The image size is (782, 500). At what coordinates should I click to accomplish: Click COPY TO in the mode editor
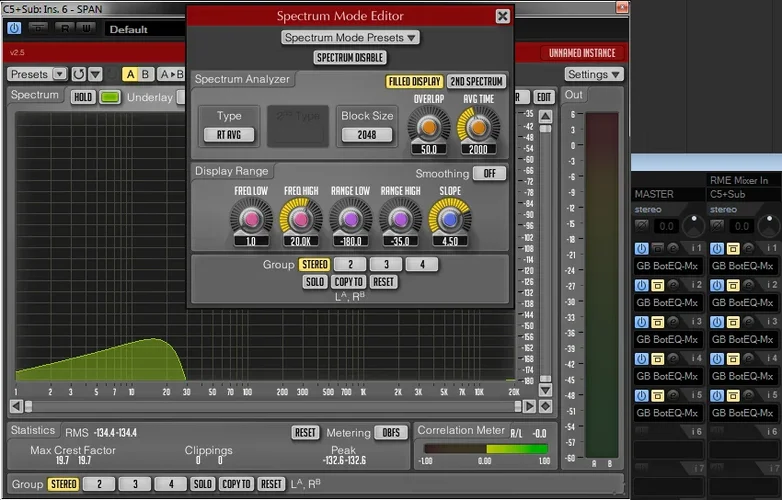point(349,282)
